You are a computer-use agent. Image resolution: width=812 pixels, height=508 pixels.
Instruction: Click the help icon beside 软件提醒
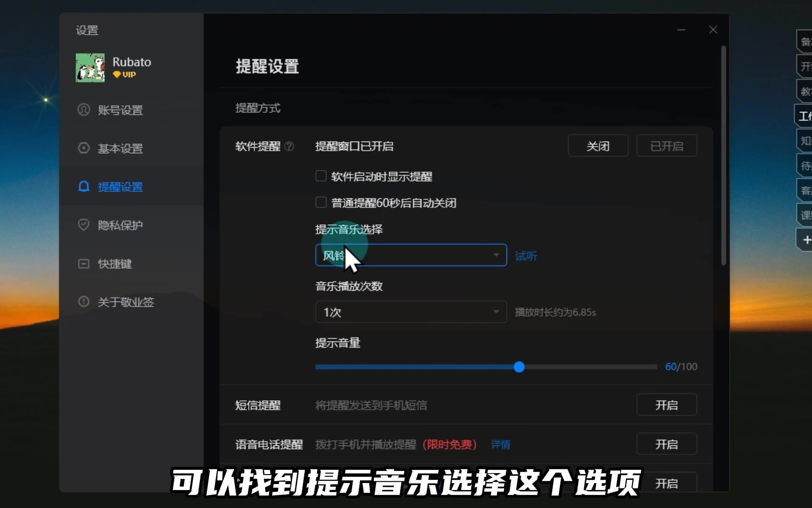click(289, 146)
